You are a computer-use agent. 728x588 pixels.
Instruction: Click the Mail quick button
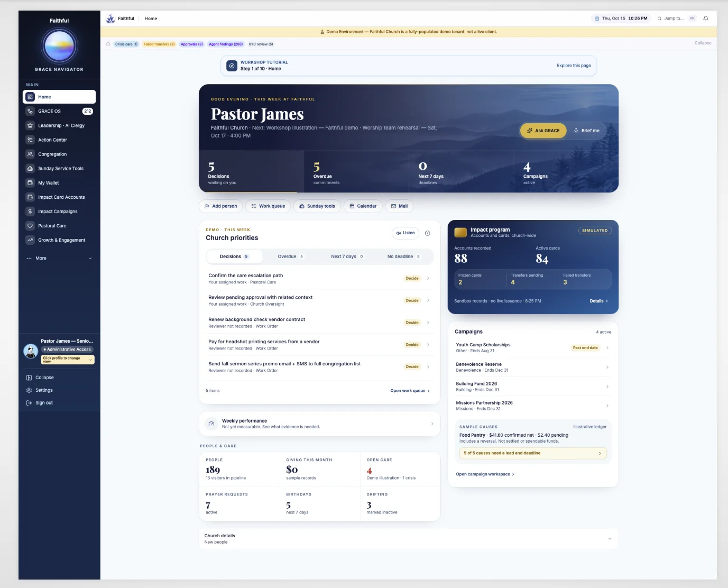[399, 206]
